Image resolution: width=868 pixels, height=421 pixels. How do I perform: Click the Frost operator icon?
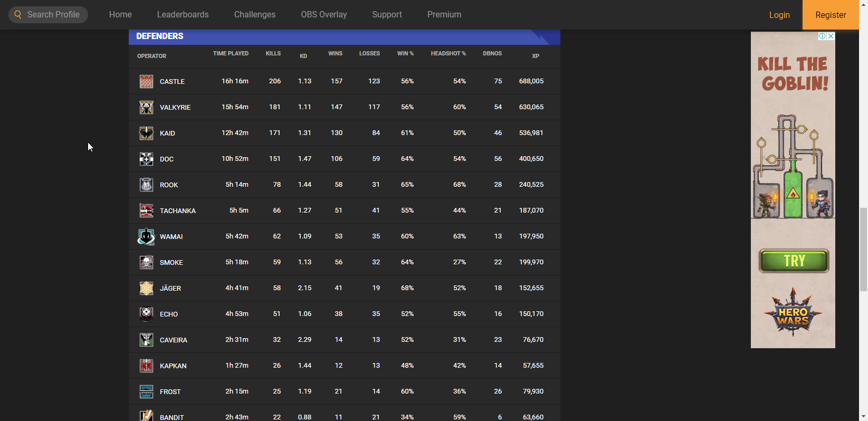coord(146,391)
